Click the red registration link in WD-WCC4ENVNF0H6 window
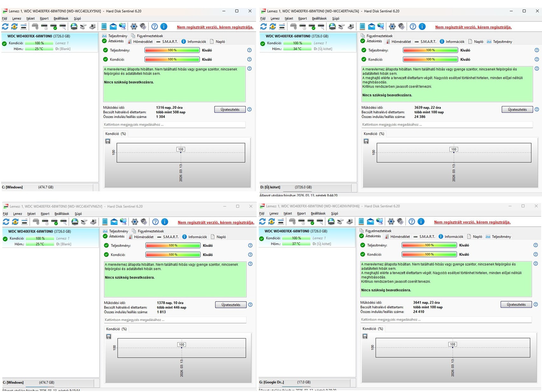Viewport: 542px width, 392px height. pyautogui.click(x=472, y=222)
